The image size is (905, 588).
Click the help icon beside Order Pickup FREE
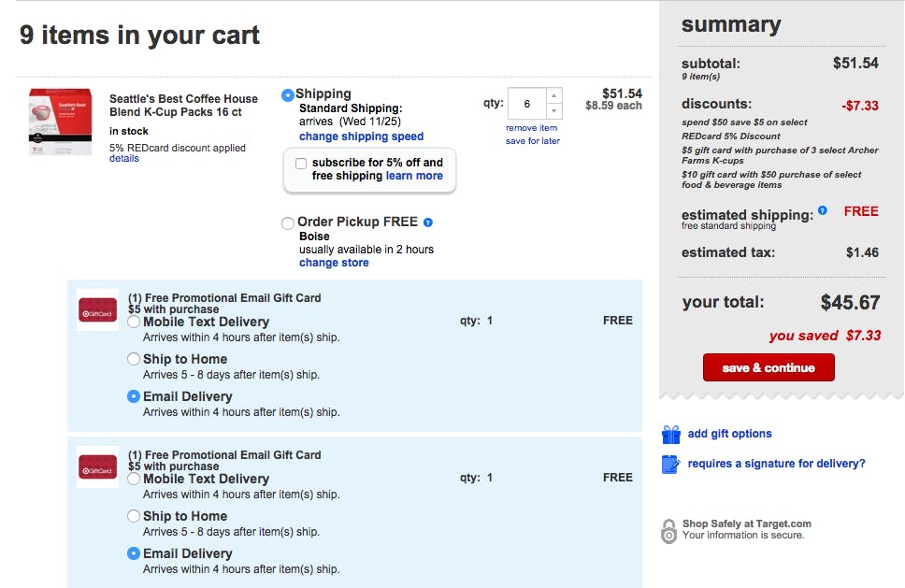(x=428, y=222)
